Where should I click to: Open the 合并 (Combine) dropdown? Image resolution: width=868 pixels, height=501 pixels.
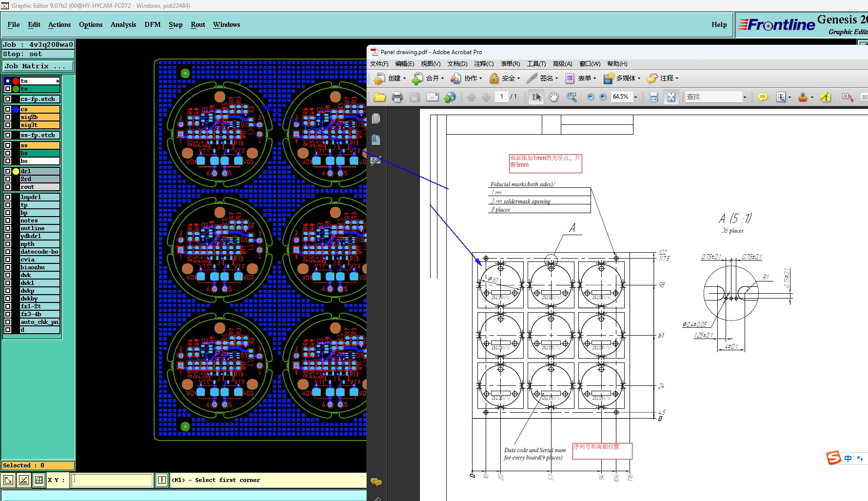(428, 78)
